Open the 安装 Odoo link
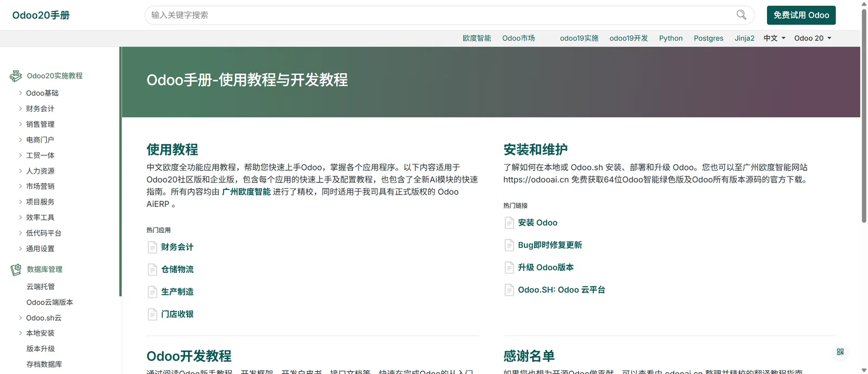 [538, 223]
